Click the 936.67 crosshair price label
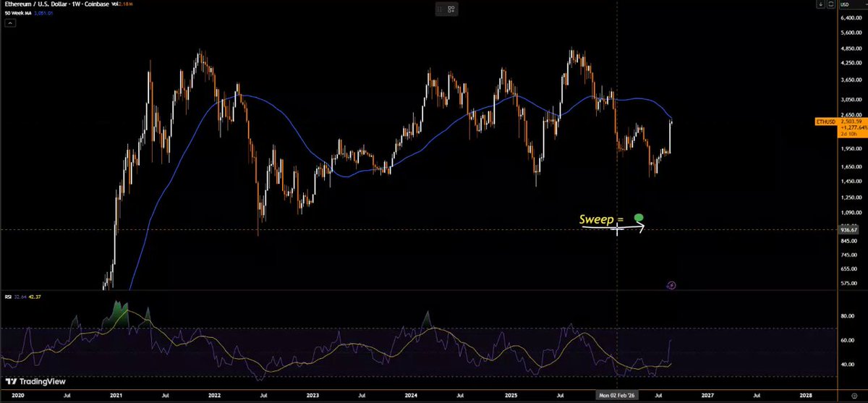The image size is (868, 403). [848, 230]
